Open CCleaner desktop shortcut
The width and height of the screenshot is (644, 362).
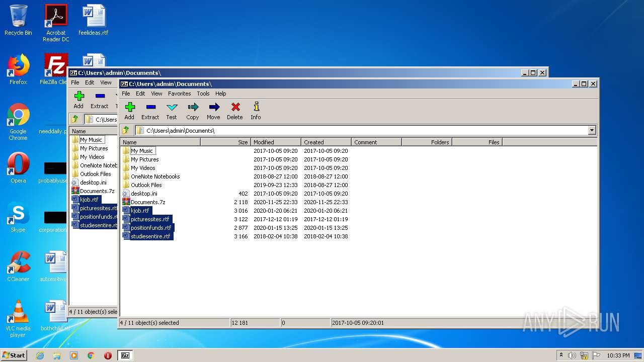[x=18, y=266]
